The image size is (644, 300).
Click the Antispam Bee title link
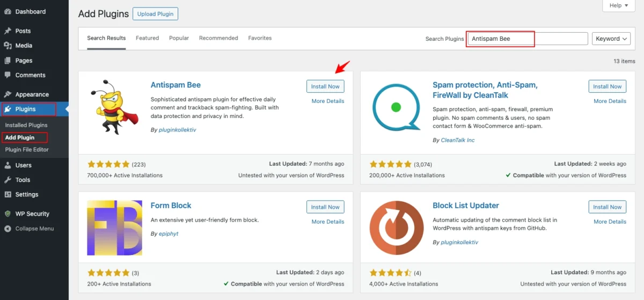[x=175, y=85]
